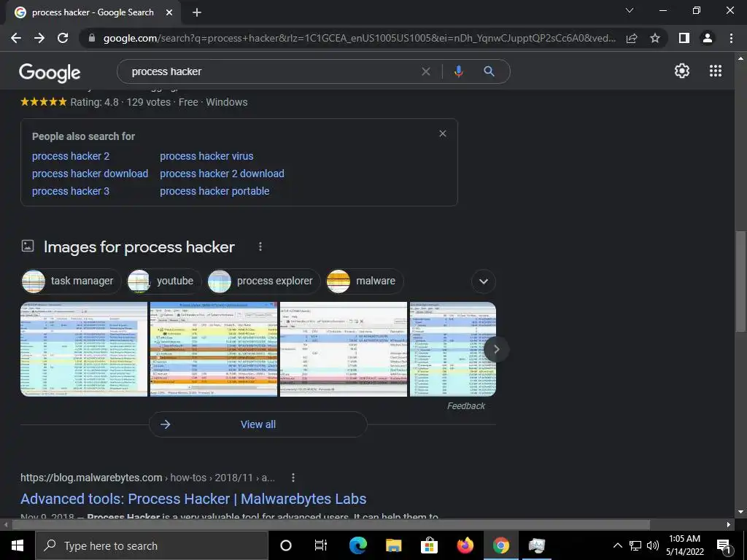Bookmark this page with the star
Viewport: 747px width, 560px height.
[655, 38]
